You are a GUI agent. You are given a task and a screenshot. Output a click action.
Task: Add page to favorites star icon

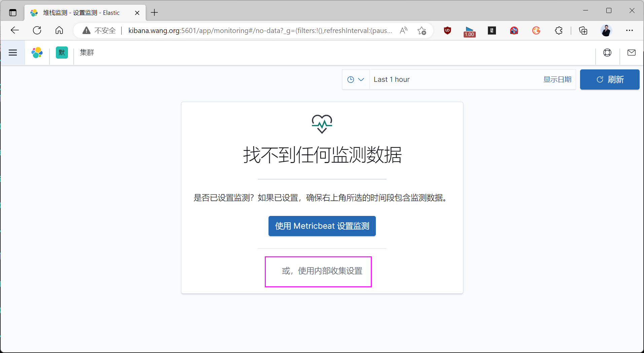click(422, 31)
